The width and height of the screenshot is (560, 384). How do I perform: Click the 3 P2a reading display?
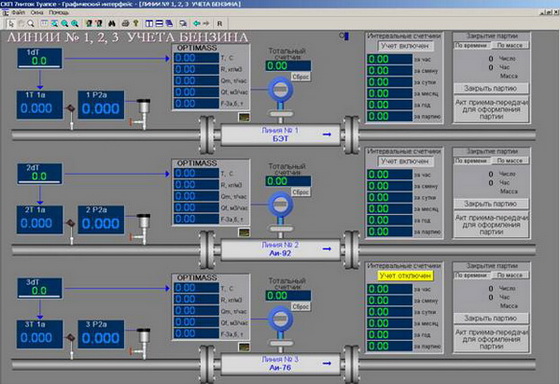(101, 334)
